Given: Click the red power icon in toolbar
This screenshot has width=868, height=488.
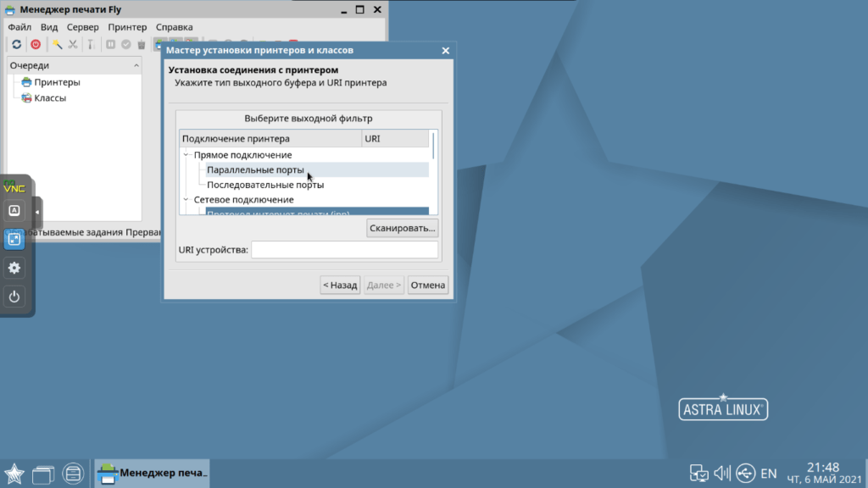Looking at the screenshot, I should pos(36,44).
